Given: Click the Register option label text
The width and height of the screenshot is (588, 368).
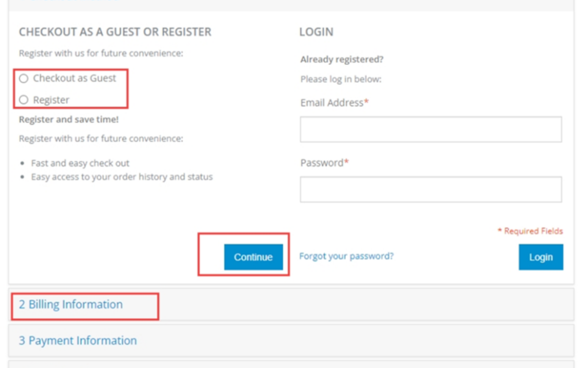Looking at the screenshot, I should tap(51, 100).
